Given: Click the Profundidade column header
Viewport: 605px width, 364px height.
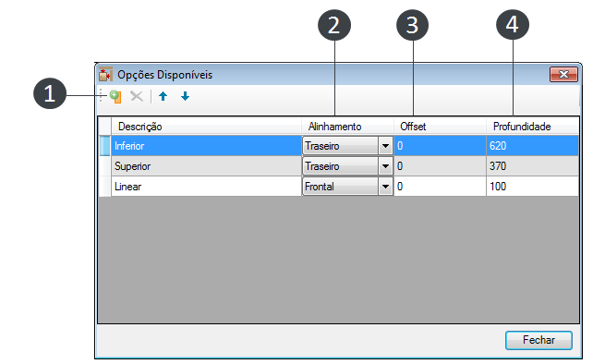Looking at the screenshot, I should 532,127.
